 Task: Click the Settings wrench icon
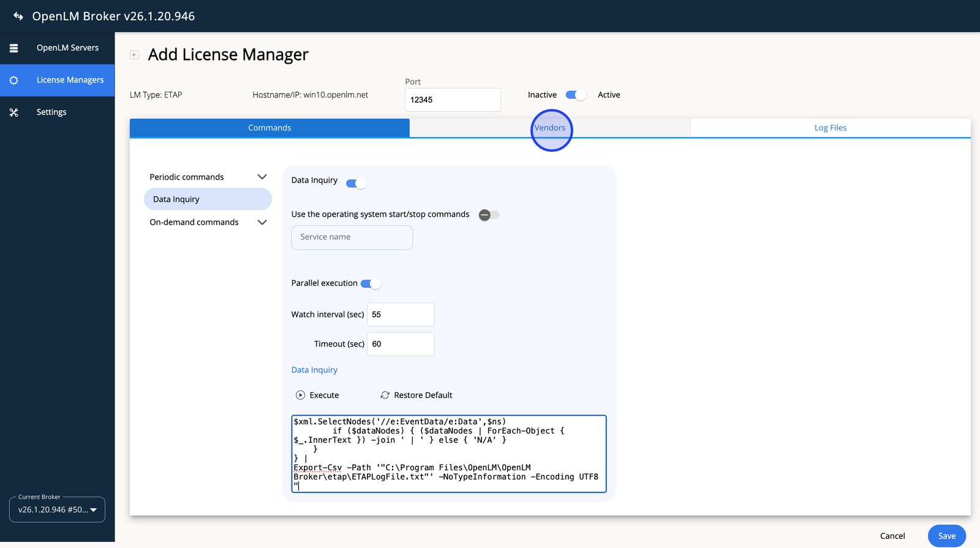click(x=13, y=112)
